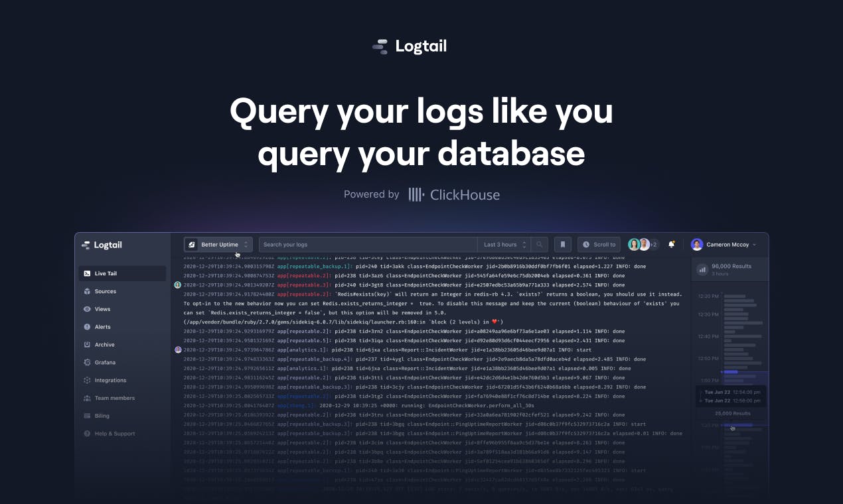843x504 pixels.
Task: Click the bookmark icon button
Action: (x=562, y=245)
